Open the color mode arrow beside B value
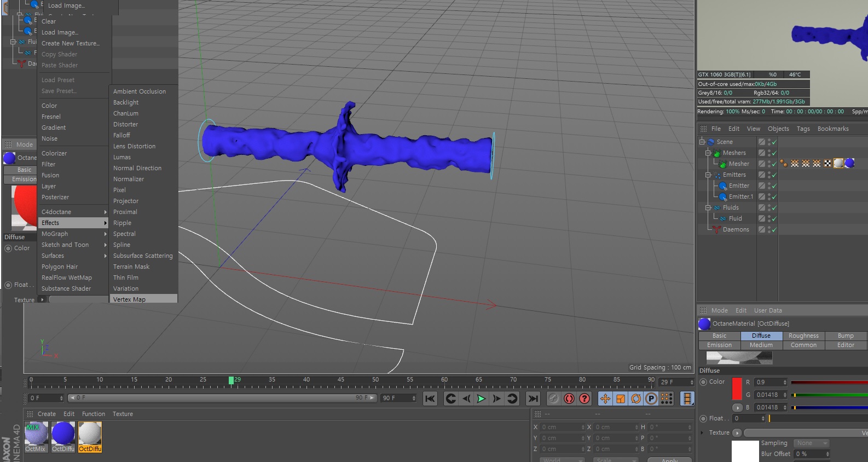Screen dimensions: 868x462 [737, 408]
